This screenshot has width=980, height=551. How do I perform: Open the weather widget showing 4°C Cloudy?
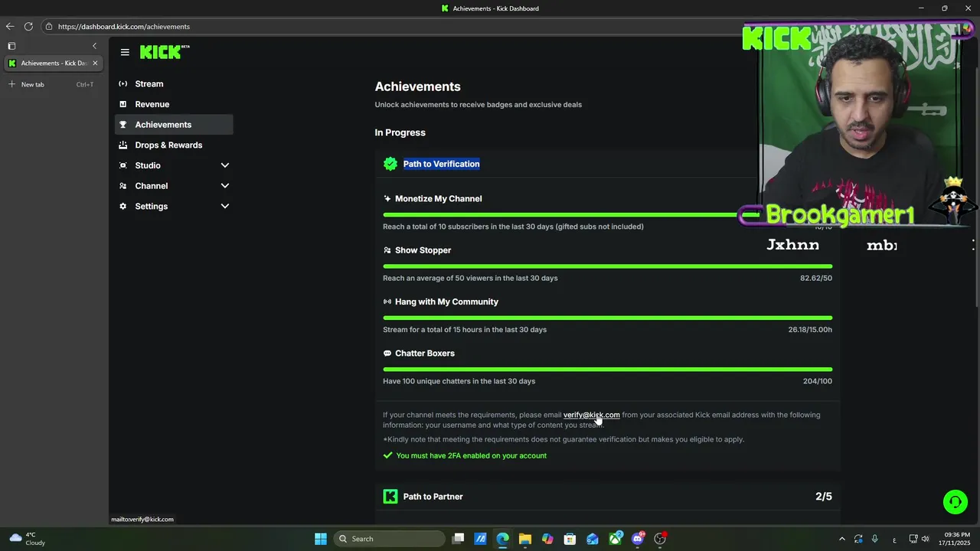27,539
